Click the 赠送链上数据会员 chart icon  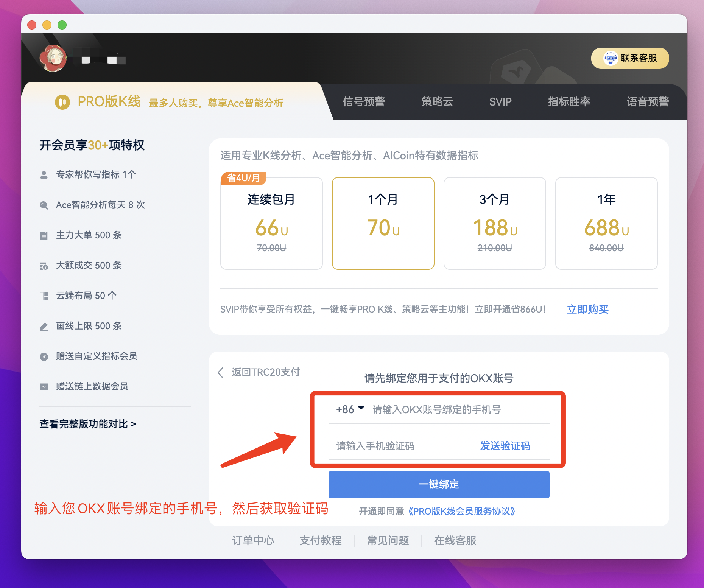pos(44,387)
